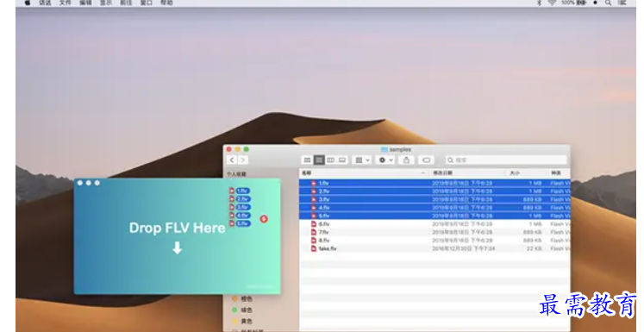Select the file 4.flv

click(435, 208)
